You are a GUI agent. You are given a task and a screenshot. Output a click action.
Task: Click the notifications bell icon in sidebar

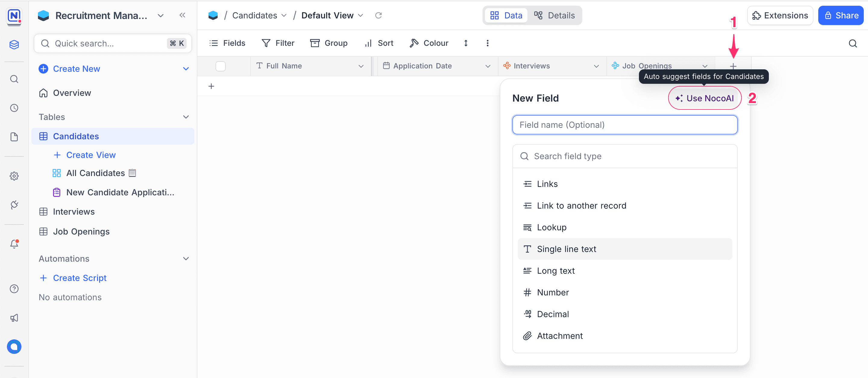[14, 244]
